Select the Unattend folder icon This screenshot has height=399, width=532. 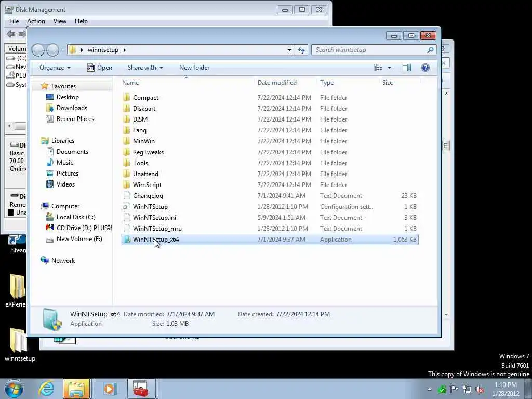pyautogui.click(x=127, y=174)
